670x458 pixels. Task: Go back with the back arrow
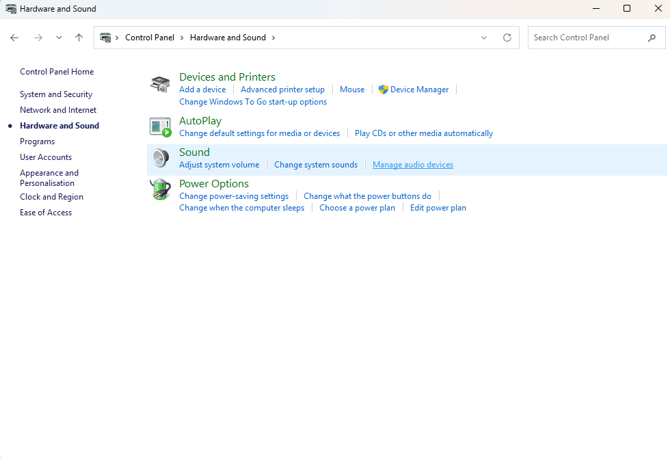(15, 38)
